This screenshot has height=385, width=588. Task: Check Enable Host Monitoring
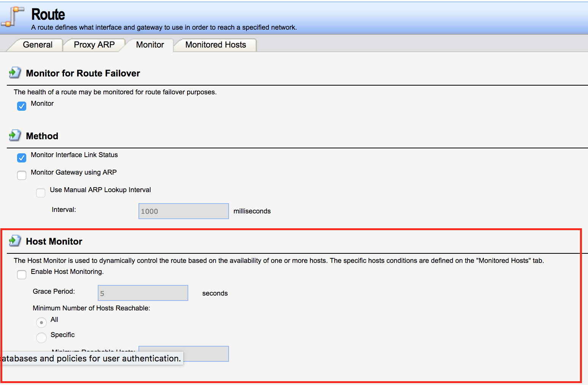pyautogui.click(x=22, y=274)
